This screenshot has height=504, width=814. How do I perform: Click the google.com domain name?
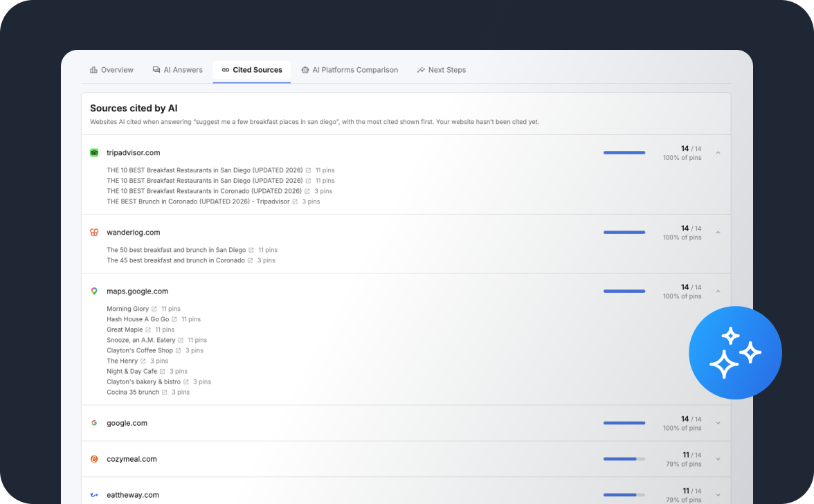[127, 423]
